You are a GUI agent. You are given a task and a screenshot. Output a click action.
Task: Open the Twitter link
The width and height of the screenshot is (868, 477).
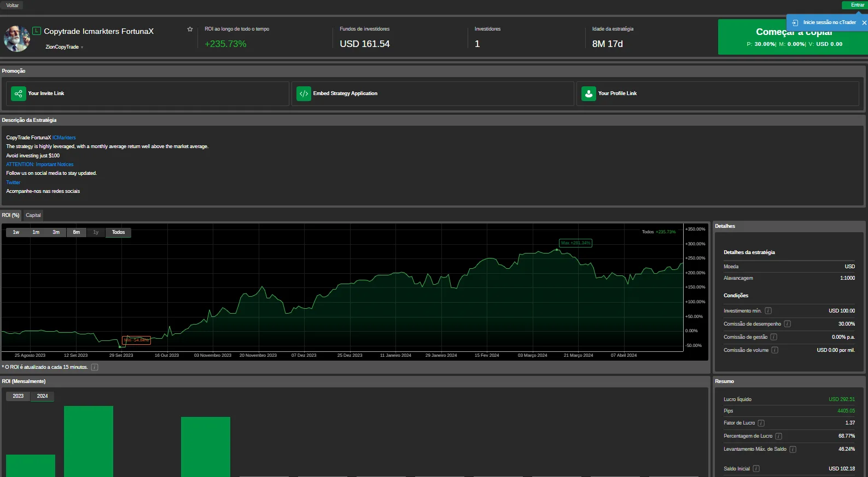tap(13, 182)
